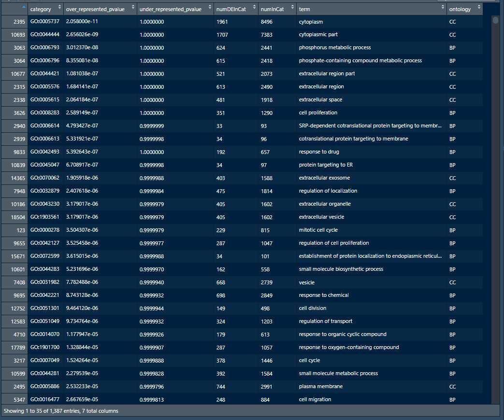This screenshot has width=504, height=420.
Task: Click 'phosphate-containing compound metabolic process' cell
Action: 360,60
